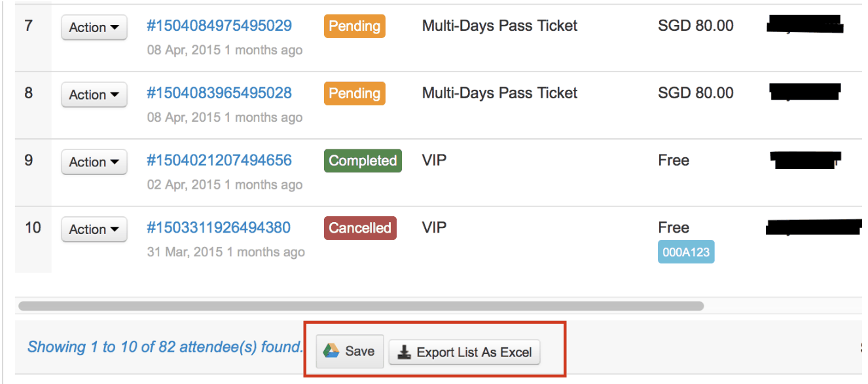Image resolution: width=868 pixels, height=384 pixels.
Task: Expand the Action menu for row 9
Action: point(94,162)
